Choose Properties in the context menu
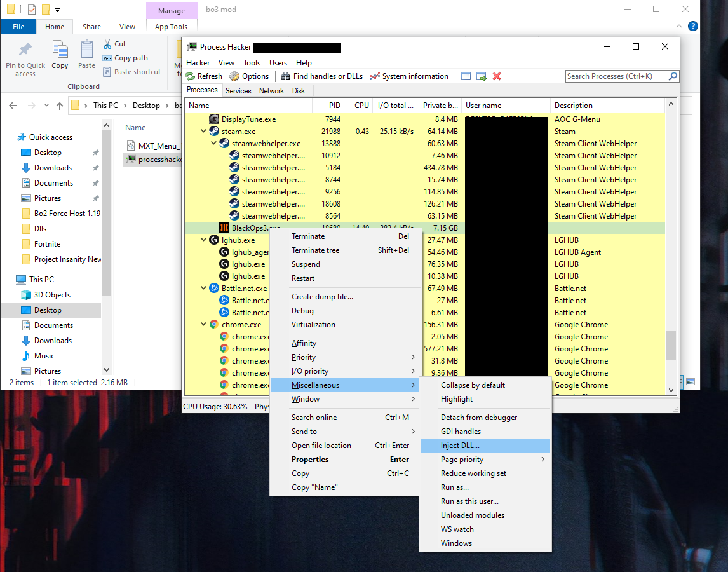This screenshot has width=728, height=572. [x=310, y=460]
